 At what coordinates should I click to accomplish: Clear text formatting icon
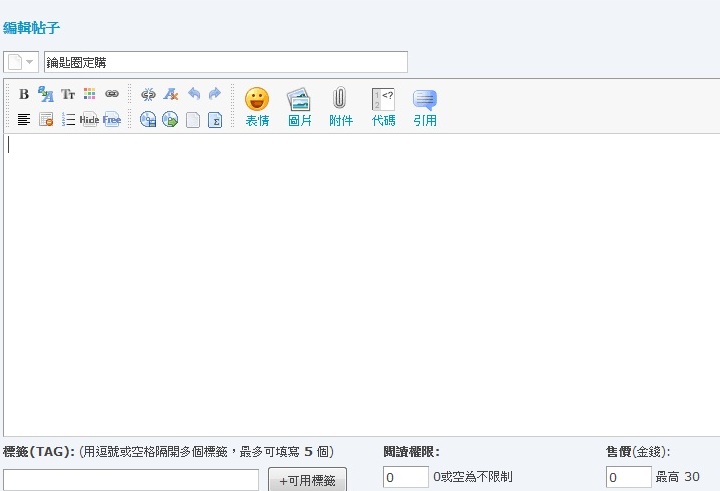tap(170, 94)
